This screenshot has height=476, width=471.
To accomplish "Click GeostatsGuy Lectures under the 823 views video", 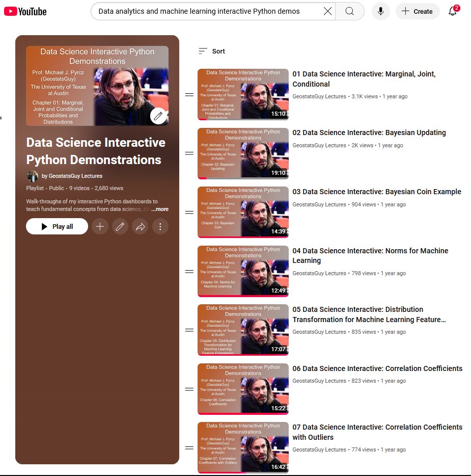I will tap(319, 381).
